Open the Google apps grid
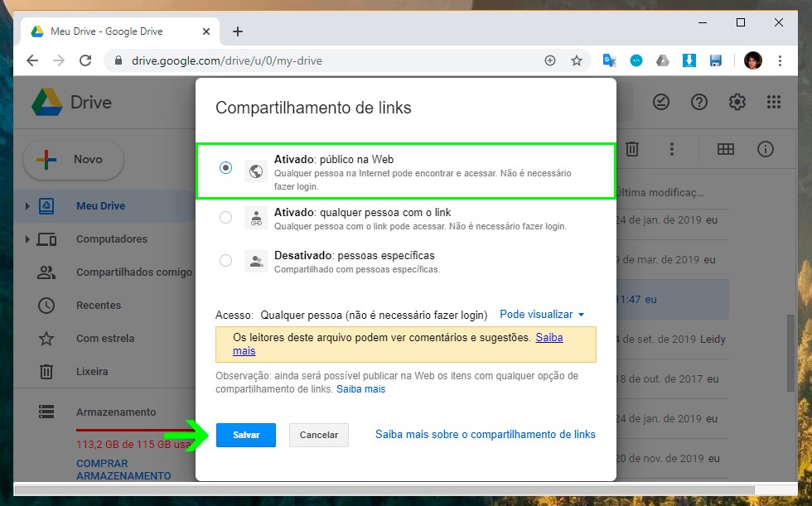Viewport: 812px width, 506px height. tap(774, 102)
